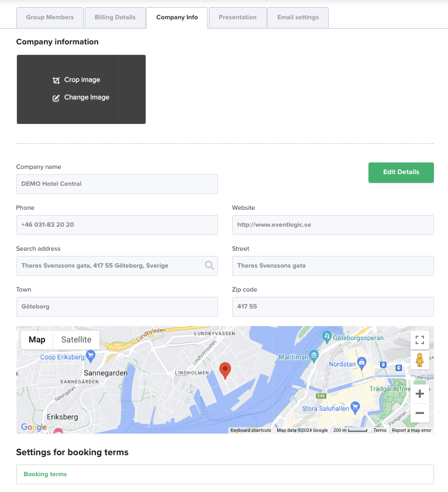Zoom in the map with plus
Screen dimensions: 448x492
[x=420, y=394]
